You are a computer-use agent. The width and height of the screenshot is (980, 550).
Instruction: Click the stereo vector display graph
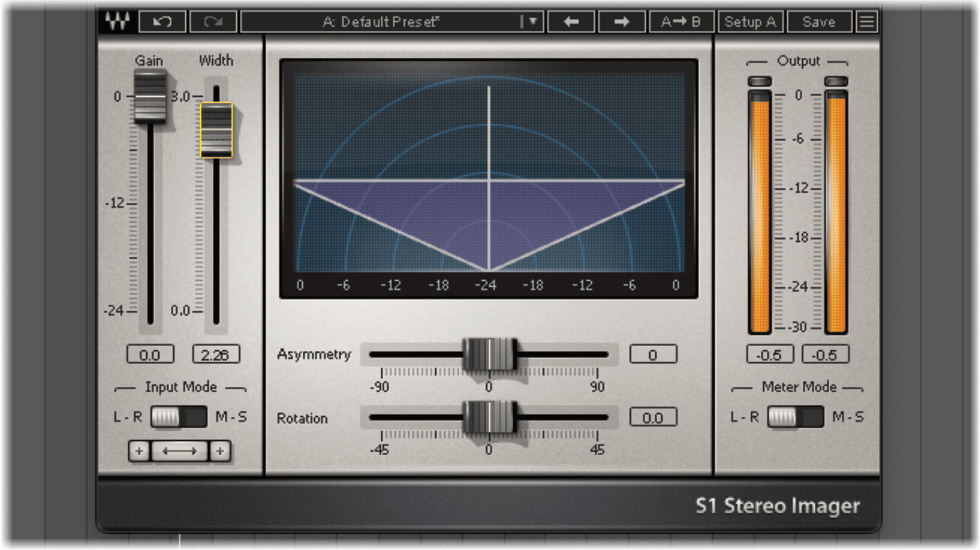click(489, 178)
